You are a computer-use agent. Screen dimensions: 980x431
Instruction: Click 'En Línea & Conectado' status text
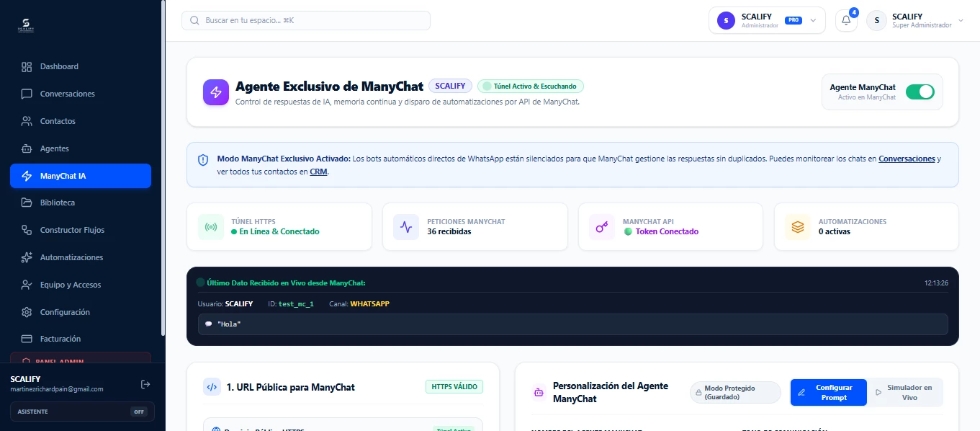279,232
